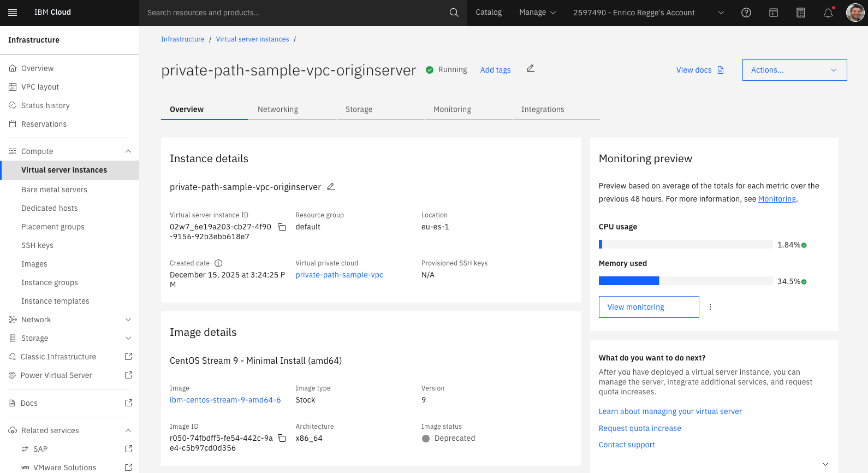The image size is (868, 473).
Task: Copy the virtual server instance ID
Action: point(282,227)
